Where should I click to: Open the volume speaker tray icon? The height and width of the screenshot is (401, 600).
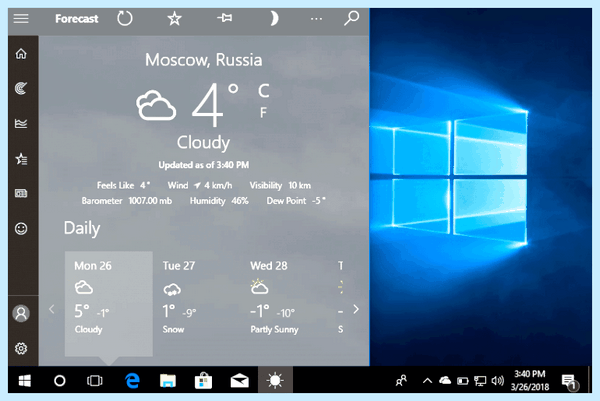(x=497, y=380)
